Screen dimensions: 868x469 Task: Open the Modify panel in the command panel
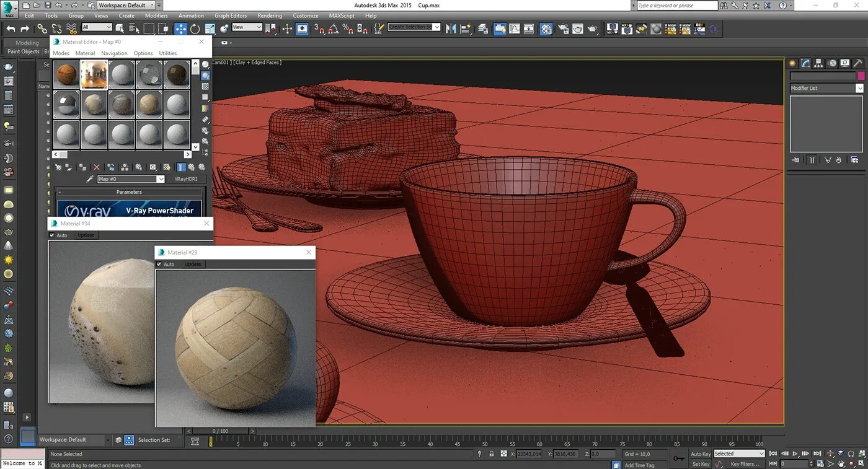click(x=805, y=63)
